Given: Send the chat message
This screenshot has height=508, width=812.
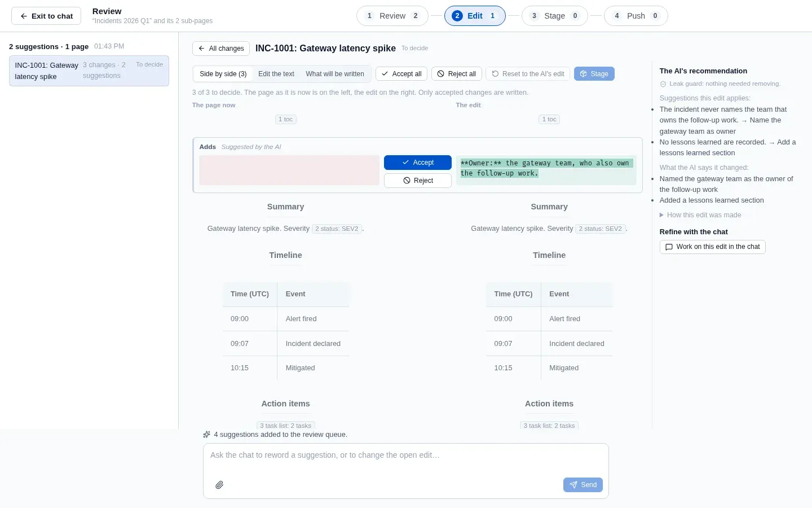Looking at the screenshot, I should click(x=583, y=485).
